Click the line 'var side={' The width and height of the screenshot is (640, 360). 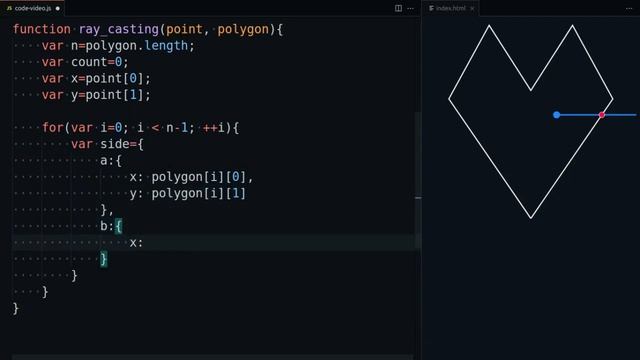point(107,144)
